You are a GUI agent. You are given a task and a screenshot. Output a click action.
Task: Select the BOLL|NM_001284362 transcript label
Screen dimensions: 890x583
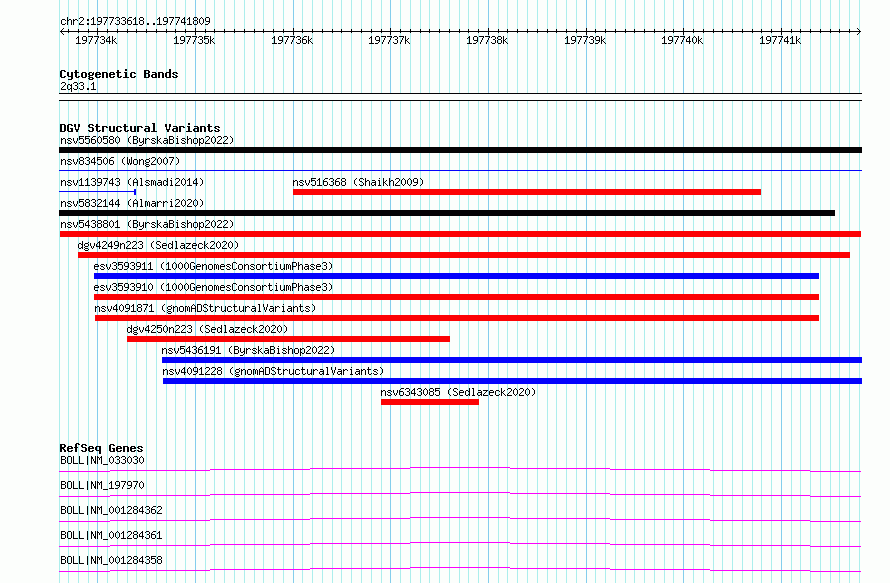[111, 510]
